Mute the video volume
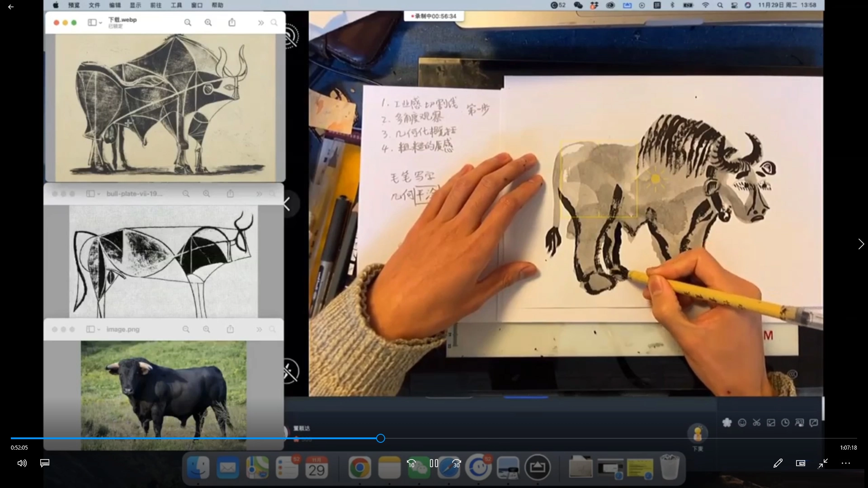 (x=22, y=463)
